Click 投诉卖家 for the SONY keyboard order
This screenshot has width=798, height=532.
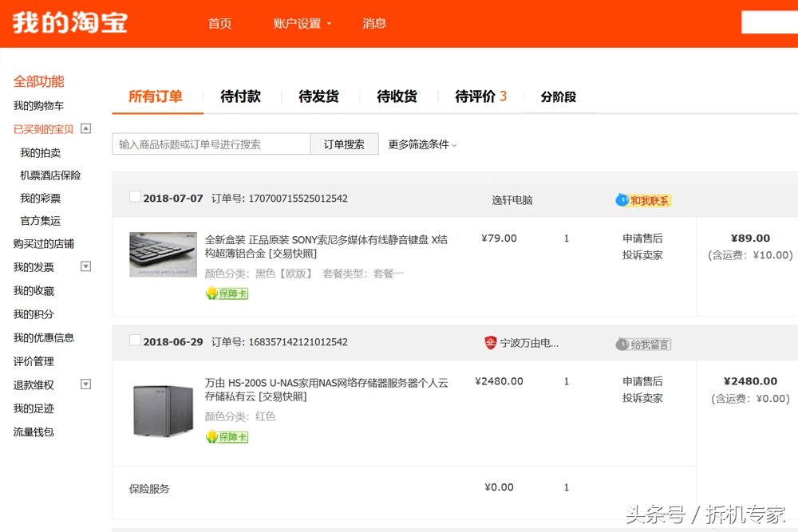tap(642, 254)
